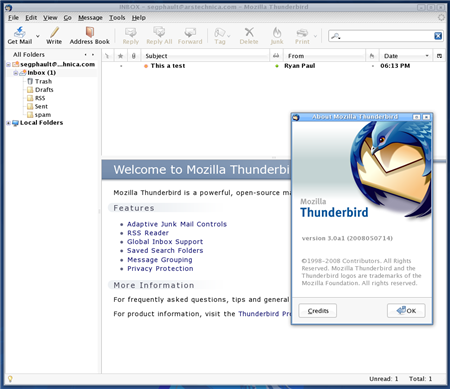Open Privacy Protection link
Image resolution: width=450 pixels, height=389 pixels.
pyautogui.click(x=160, y=269)
